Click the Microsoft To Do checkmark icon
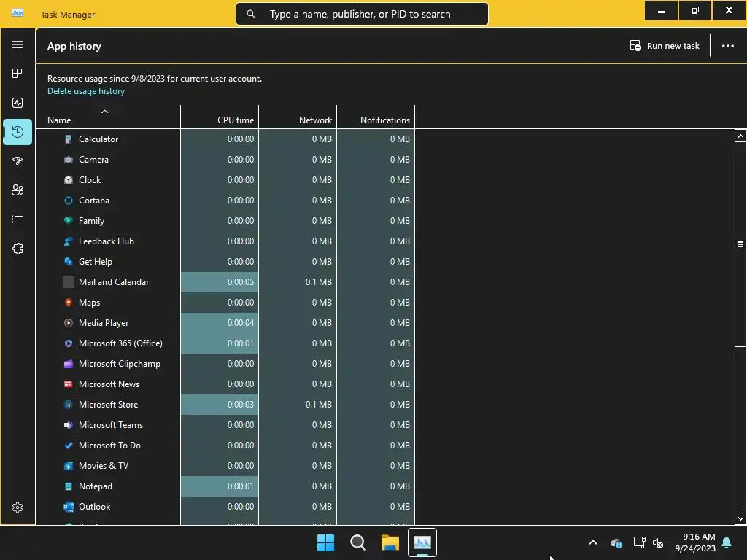Image resolution: width=747 pixels, height=560 pixels. pos(68,446)
